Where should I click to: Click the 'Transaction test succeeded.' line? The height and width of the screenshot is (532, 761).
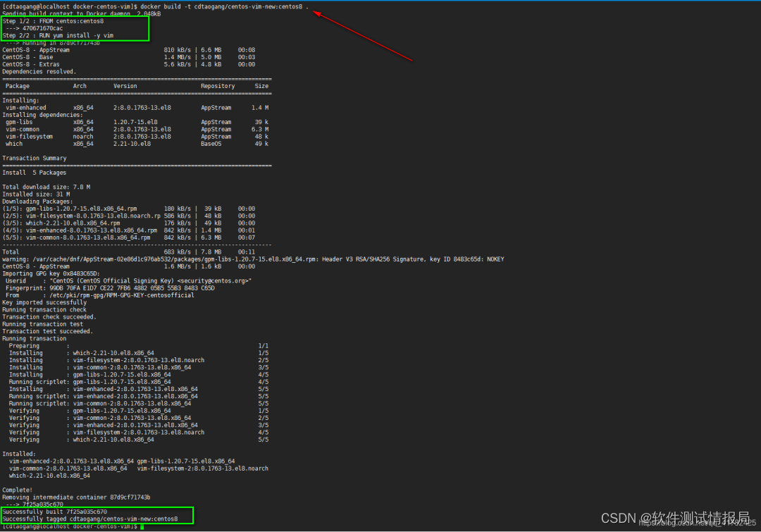tap(48, 331)
